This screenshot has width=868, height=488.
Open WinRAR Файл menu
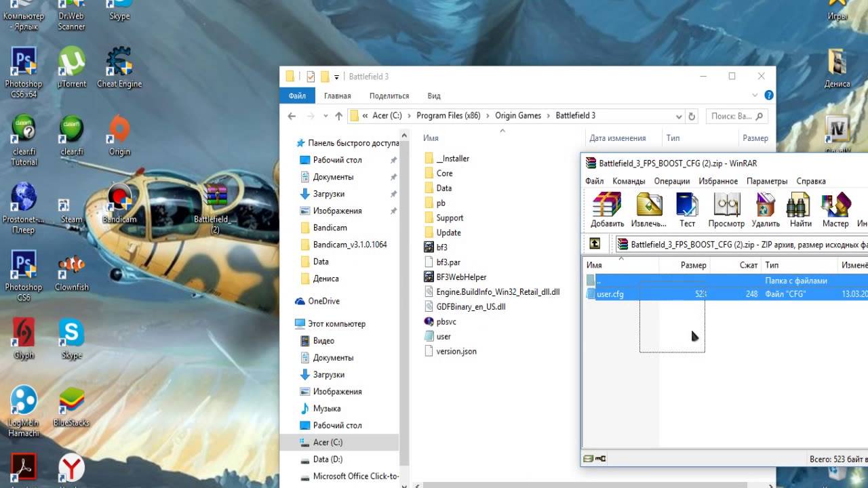pos(595,181)
